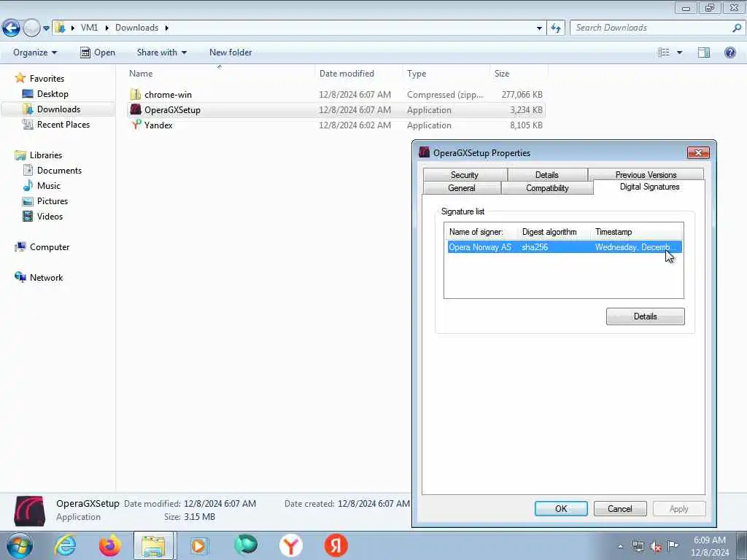Select the Digital Signatures tab
Image resolution: width=747 pixels, height=560 pixels.
tap(649, 187)
